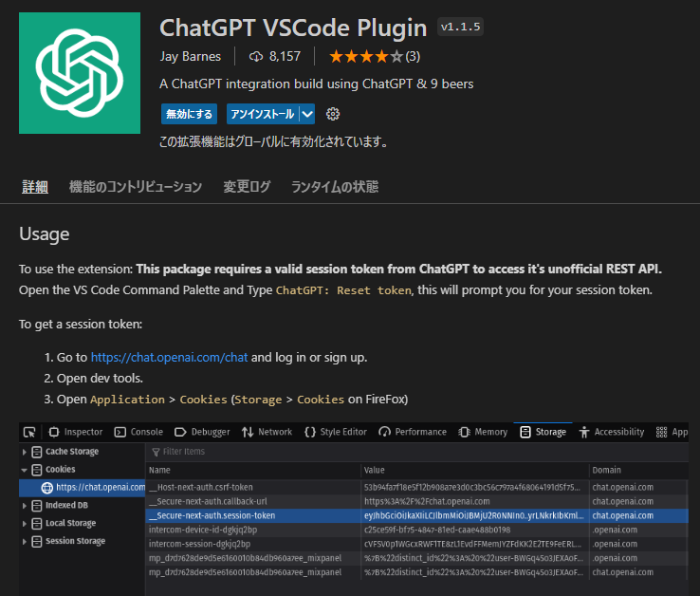Image resolution: width=700 pixels, height=596 pixels.
Task: Open the uninstall dropdown arrow
Action: pyautogui.click(x=307, y=114)
